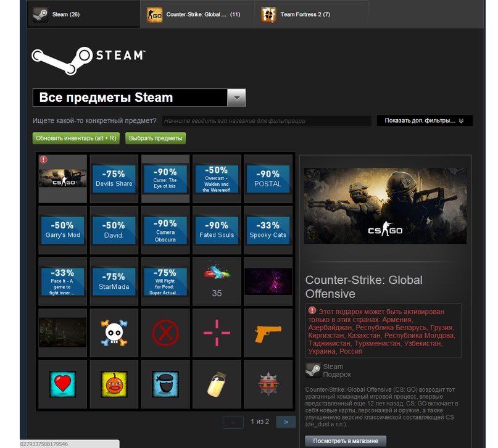Click the Steam logo at top
Viewport: 498px width, 448px height.
[x=88, y=60]
